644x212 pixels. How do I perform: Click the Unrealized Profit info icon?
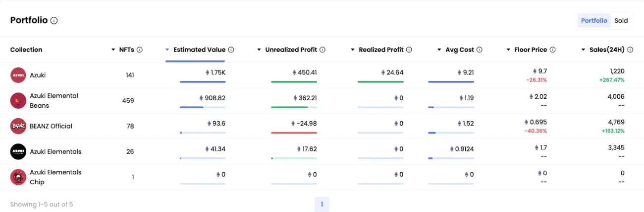click(x=322, y=50)
